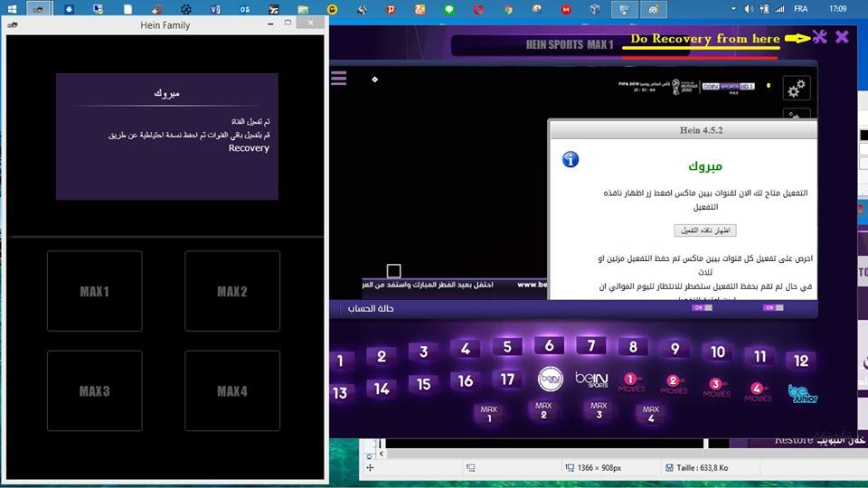
Task: Select channel number 2 button
Action: (382, 356)
